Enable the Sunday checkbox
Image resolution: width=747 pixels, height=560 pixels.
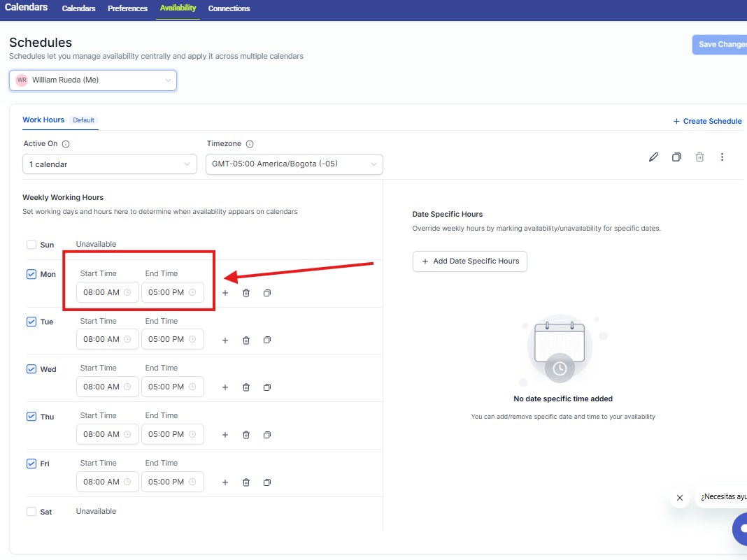31,245
